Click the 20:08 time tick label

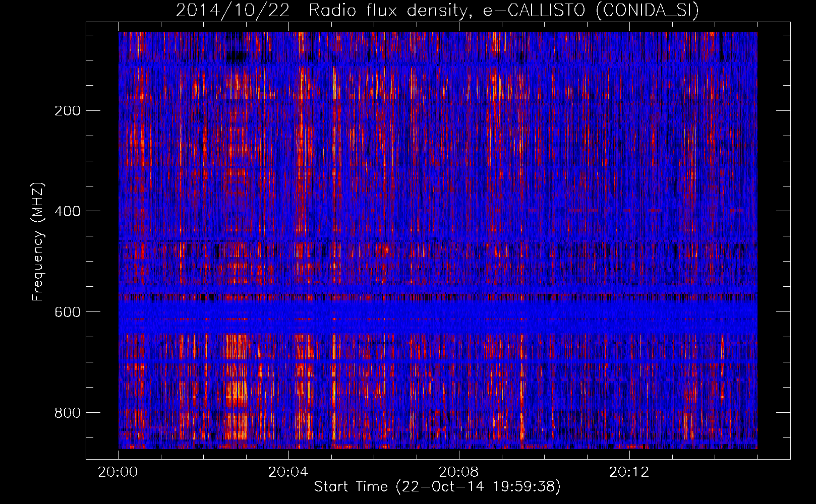[459, 472]
